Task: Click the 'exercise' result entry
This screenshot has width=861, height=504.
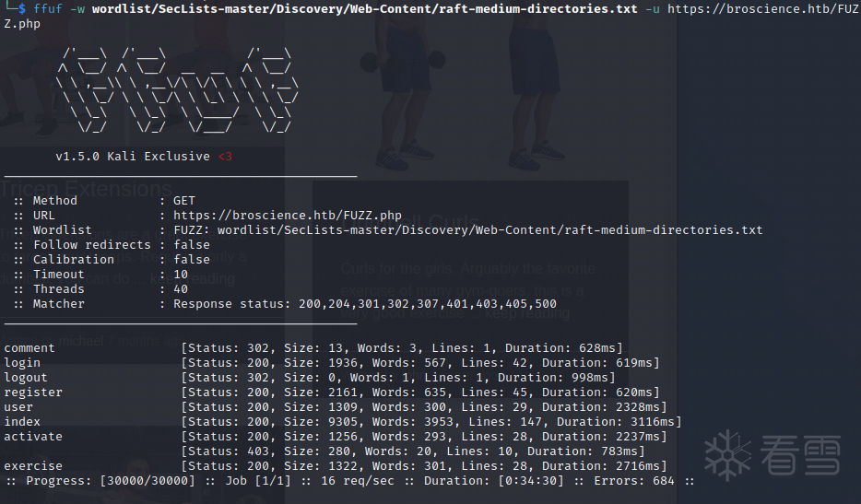Action: (x=336, y=466)
